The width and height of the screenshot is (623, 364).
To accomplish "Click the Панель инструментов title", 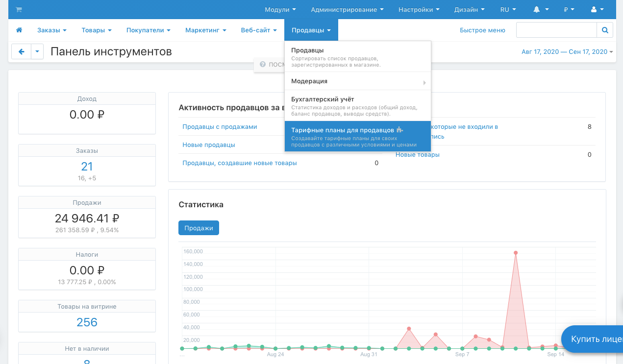I will pyautogui.click(x=111, y=51).
